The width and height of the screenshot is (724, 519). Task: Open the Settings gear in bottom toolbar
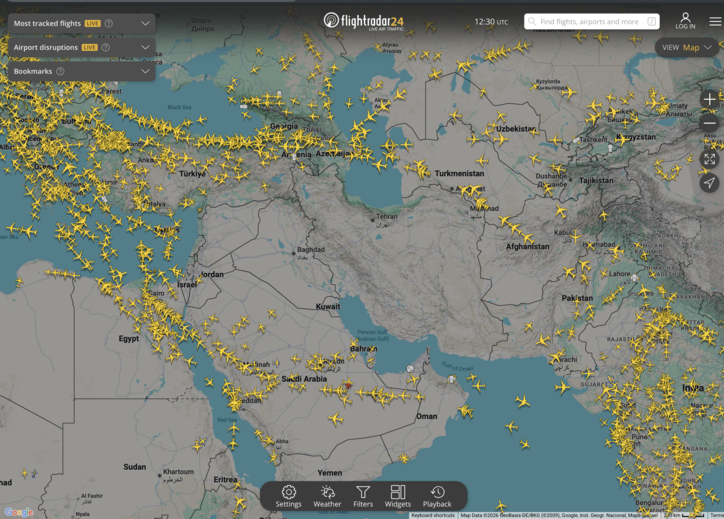(288, 496)
